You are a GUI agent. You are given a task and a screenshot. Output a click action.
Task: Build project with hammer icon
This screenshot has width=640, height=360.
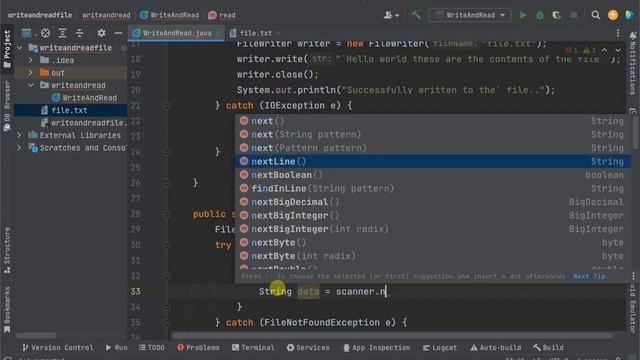pyautogui.click(x=416, y=15)
